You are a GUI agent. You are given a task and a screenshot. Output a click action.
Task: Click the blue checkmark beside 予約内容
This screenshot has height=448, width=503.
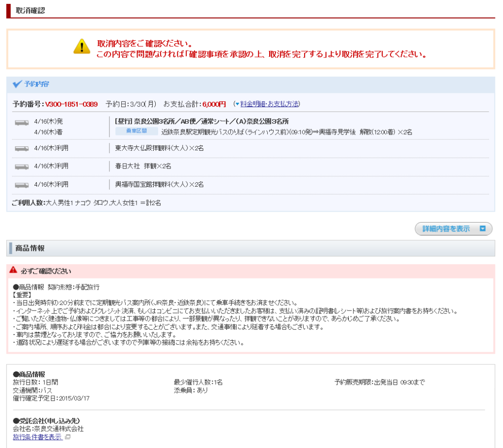pyautogui.click(x=17, y=84)
